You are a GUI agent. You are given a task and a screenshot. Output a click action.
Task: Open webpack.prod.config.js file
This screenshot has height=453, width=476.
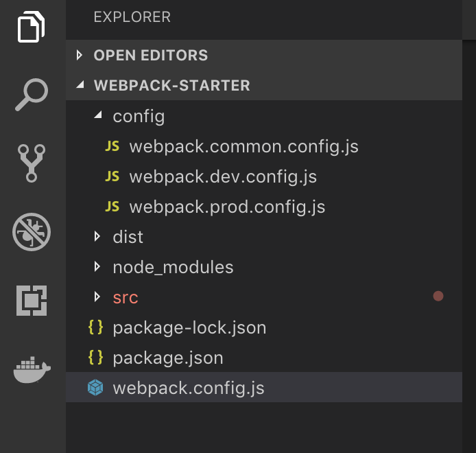227,207
